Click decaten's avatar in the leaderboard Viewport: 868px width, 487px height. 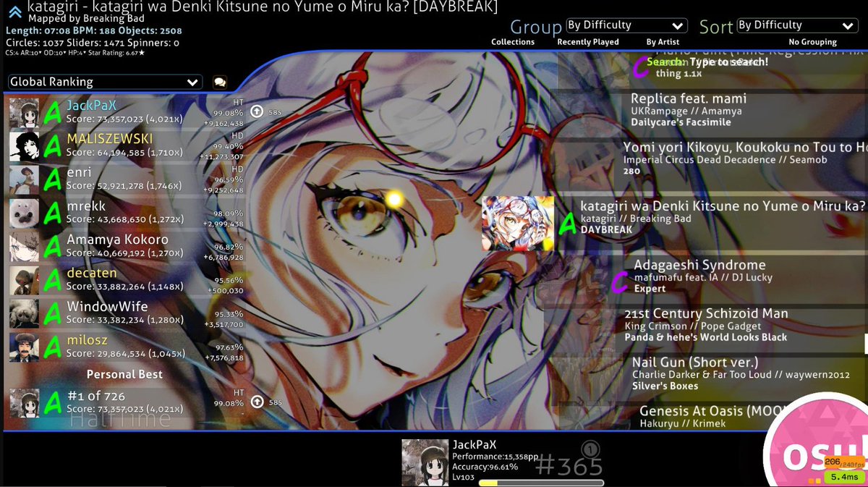[24, 280]
